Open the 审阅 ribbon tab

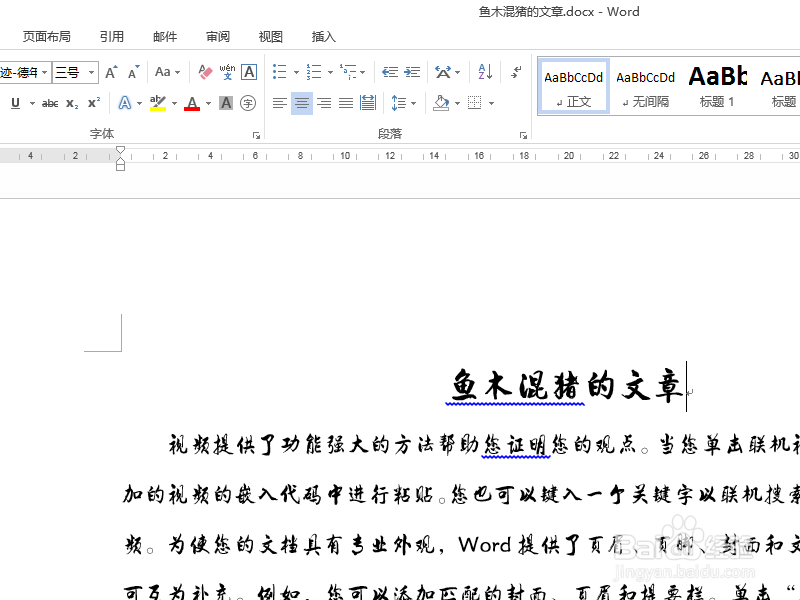pos(217,37)
